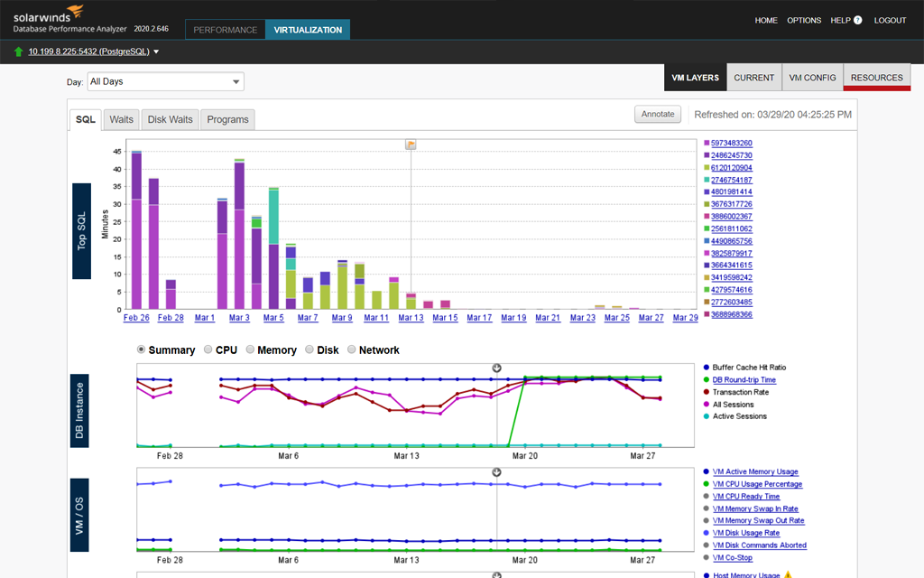Click the green up-arrow status icon

(x=19, y=51)
